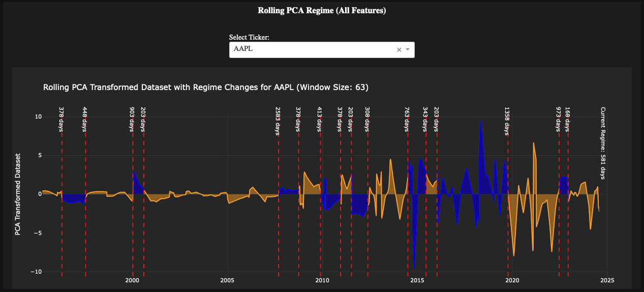Click the AAPL ticker input field
The height and width of the screenshot is (292, 644).
pyautogui.click(x=310, y=49)
